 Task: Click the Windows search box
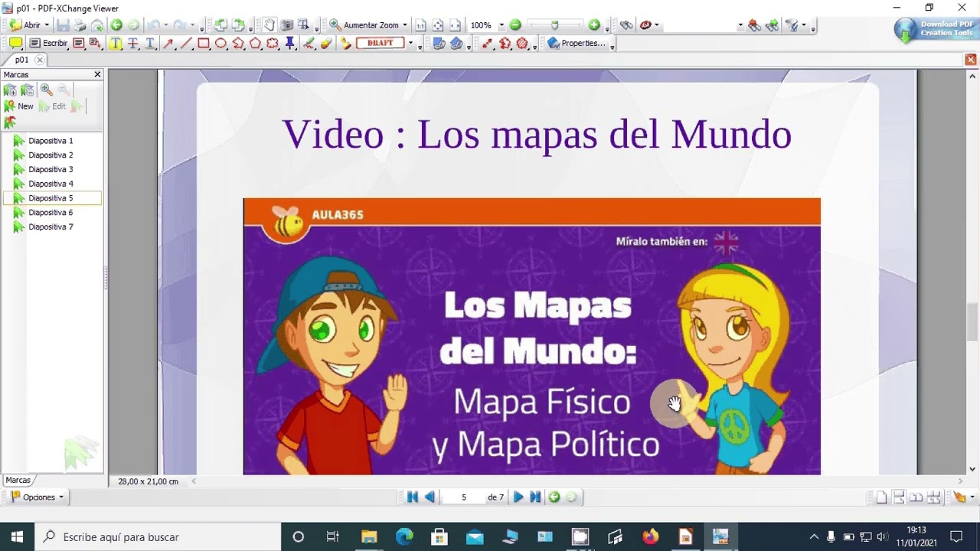(x=158, y=537)
